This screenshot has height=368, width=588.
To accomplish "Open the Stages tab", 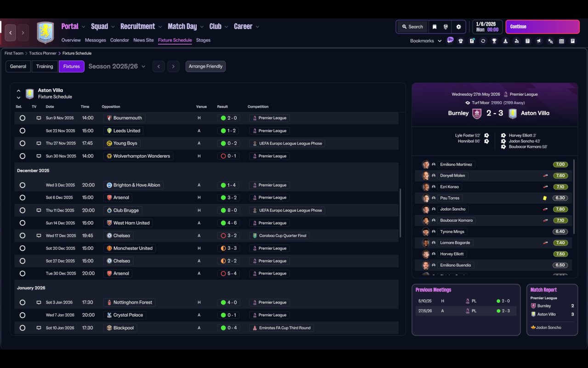I will pos(203,40).
